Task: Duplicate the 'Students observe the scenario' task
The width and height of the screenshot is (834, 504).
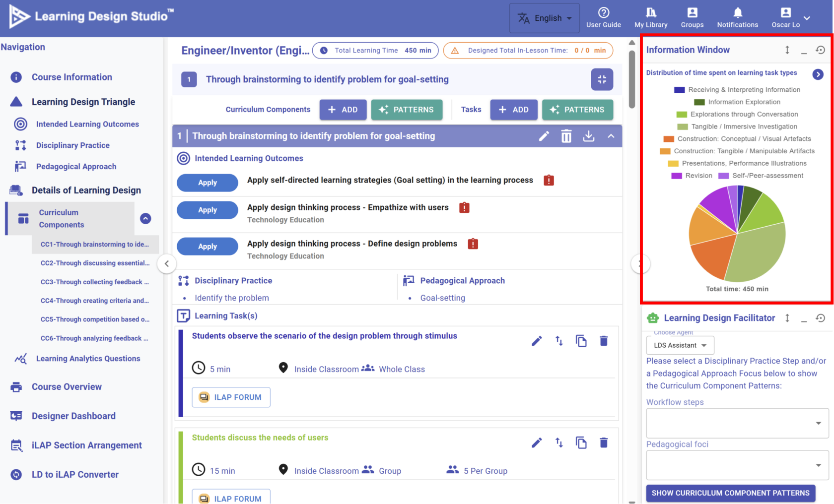Action: 581,341
